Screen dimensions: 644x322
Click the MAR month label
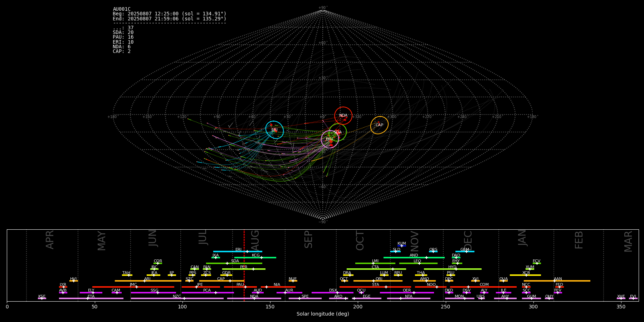point(629,241)
